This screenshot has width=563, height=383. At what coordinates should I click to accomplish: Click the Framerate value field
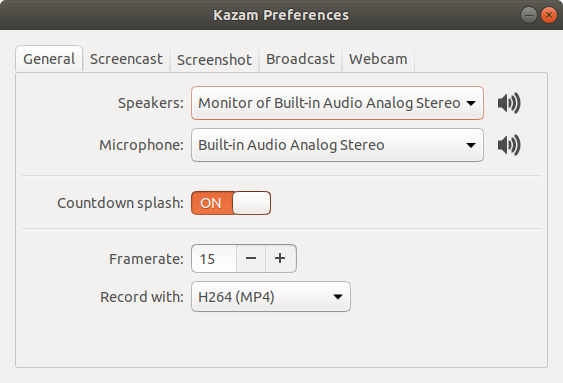[214, 258]
